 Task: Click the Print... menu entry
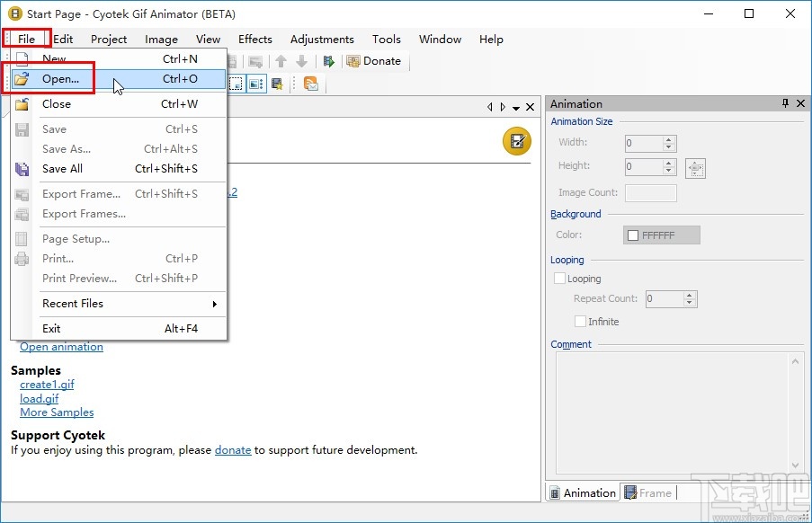pyautogui.click(x=118, y=259)
